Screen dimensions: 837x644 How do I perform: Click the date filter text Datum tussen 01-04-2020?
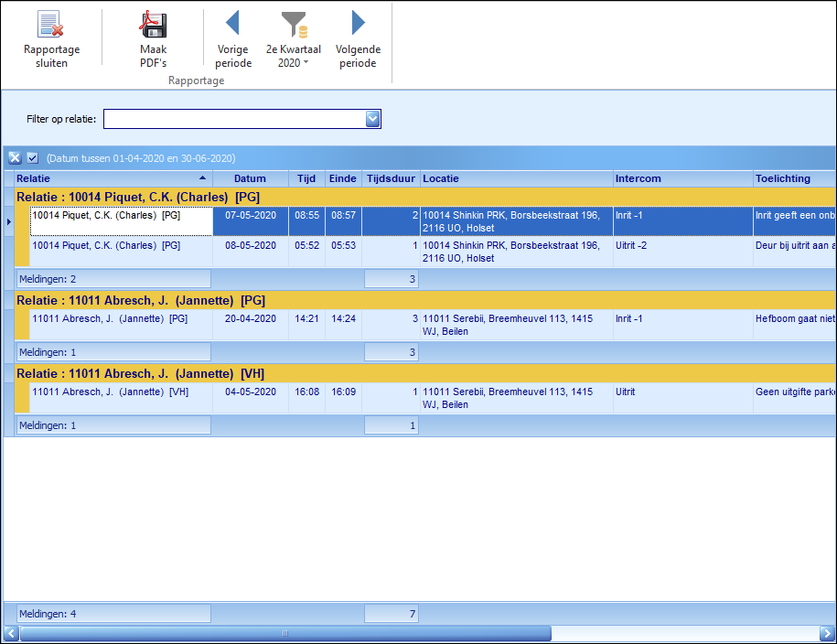pyautogui.click(x=141, y=158)
